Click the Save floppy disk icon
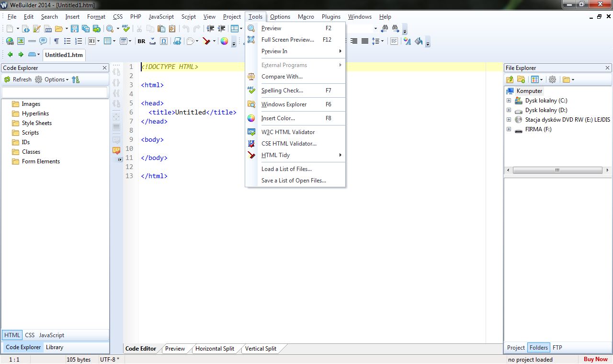The image size is (613, 364). (75, 29)
